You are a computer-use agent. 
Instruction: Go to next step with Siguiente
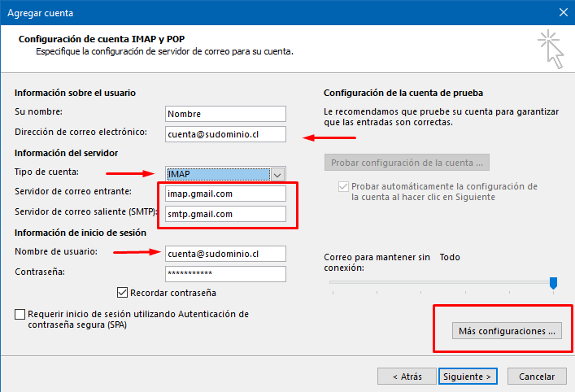[468, 377]
